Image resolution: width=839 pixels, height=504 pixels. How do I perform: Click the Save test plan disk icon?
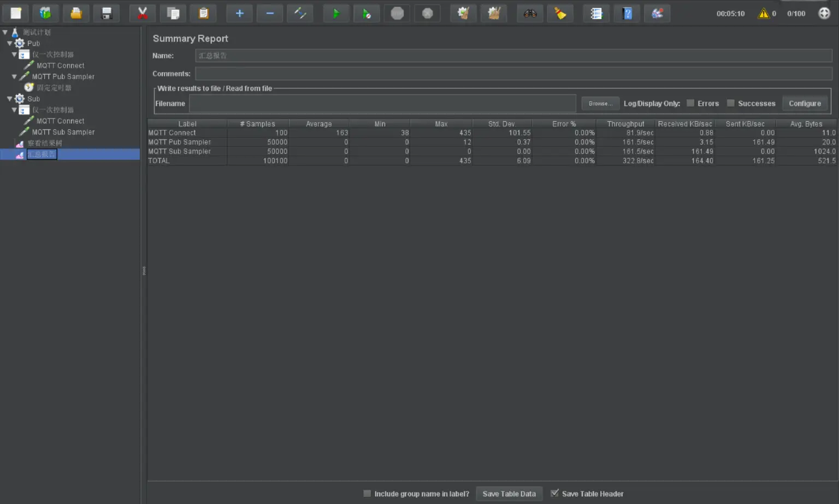[107, 14]
